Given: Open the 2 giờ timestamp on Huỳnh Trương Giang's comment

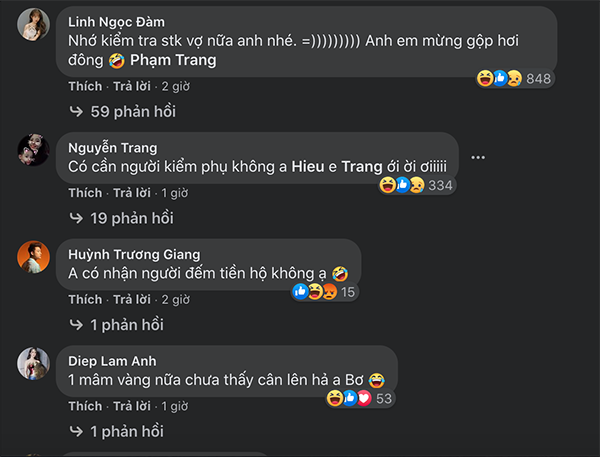Looking at the screenshot, I should click(174, 299).
